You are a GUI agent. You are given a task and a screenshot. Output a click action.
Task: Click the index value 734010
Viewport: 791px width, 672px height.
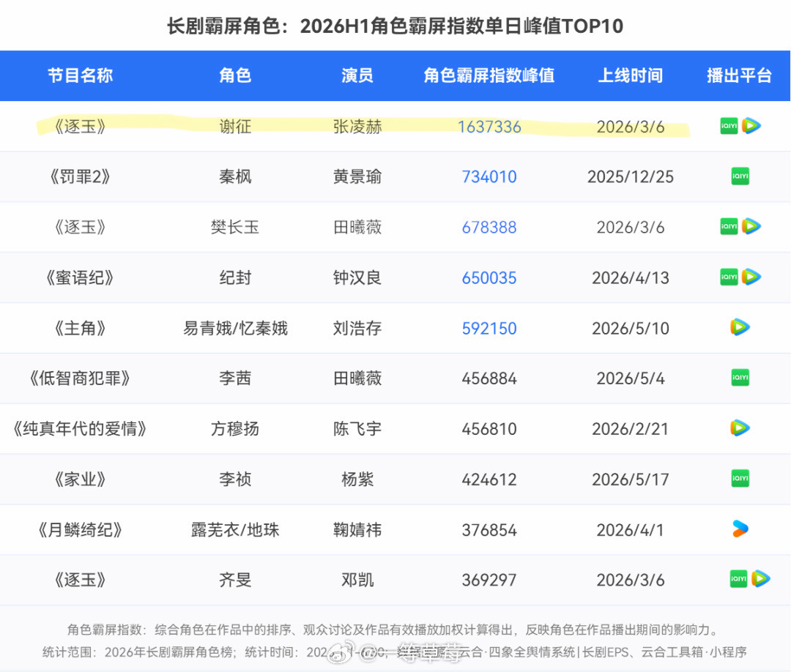coord(489,177)
